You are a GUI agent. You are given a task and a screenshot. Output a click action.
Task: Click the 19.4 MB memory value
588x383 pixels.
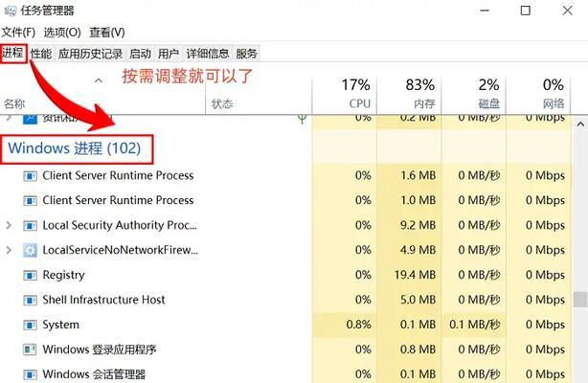coord(415,276)
